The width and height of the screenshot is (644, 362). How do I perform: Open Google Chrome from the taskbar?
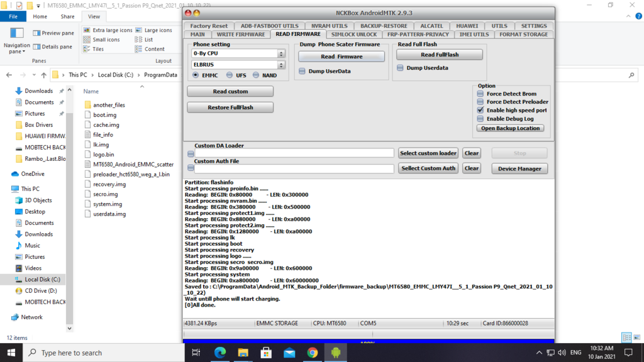313,353
